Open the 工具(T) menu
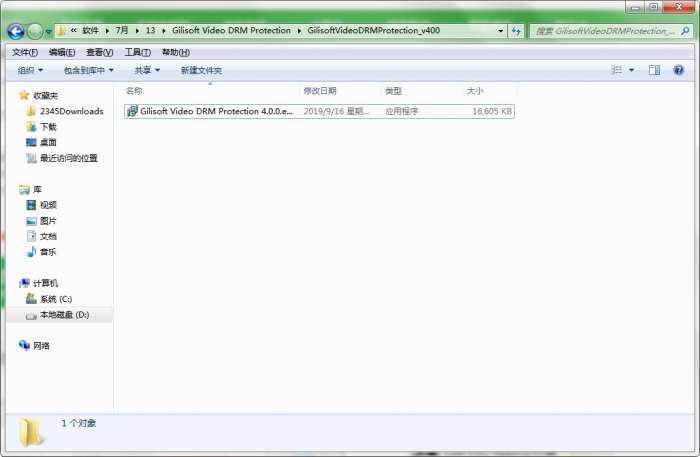The image size is (700, 457). pos(138,52)
